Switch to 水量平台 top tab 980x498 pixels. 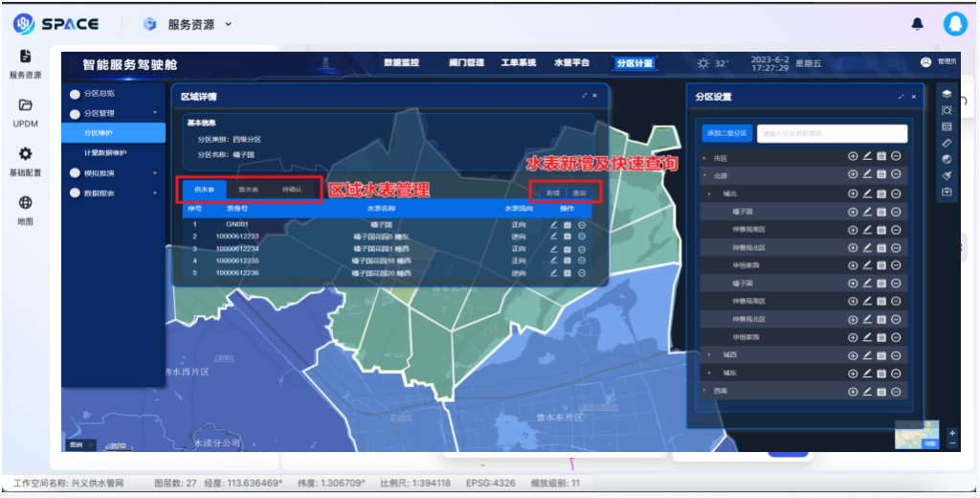point(572,62)
